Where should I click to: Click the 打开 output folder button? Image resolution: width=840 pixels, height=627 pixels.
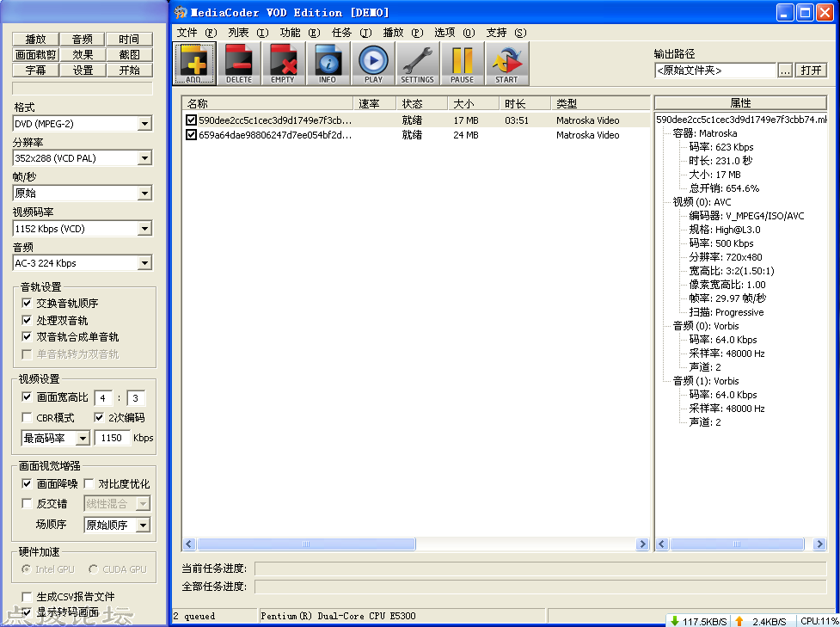[810, 71]
